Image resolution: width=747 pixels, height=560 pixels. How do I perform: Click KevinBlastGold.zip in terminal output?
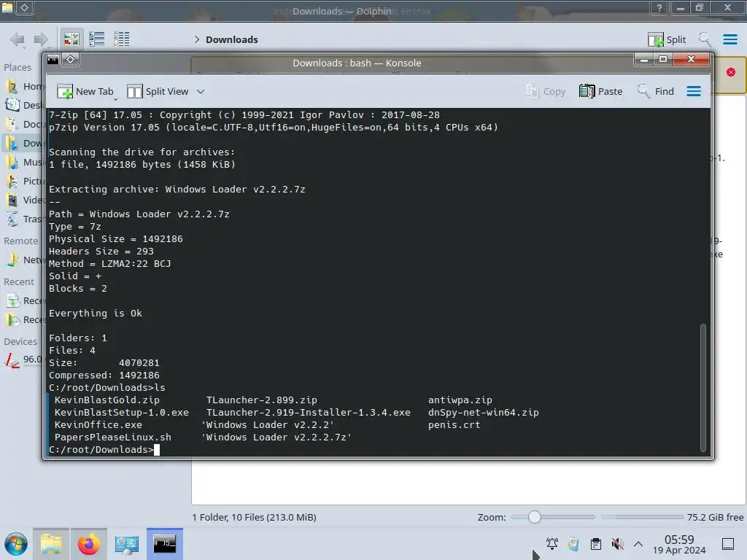tap(107, 400)
